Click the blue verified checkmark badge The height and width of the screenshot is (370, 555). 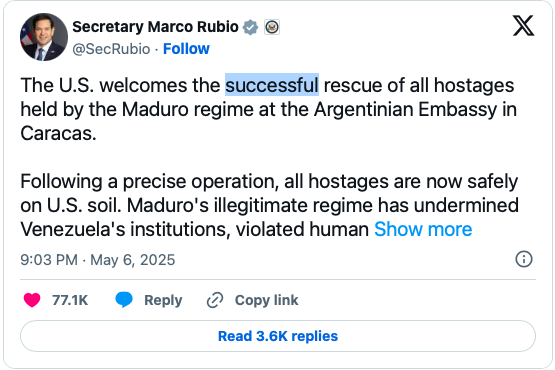(251, 27)
